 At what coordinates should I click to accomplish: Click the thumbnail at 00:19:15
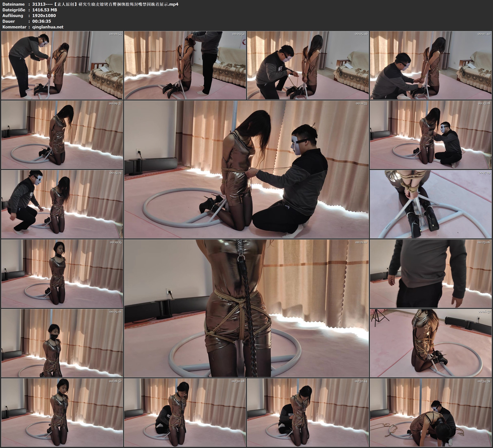coord(62,274)
